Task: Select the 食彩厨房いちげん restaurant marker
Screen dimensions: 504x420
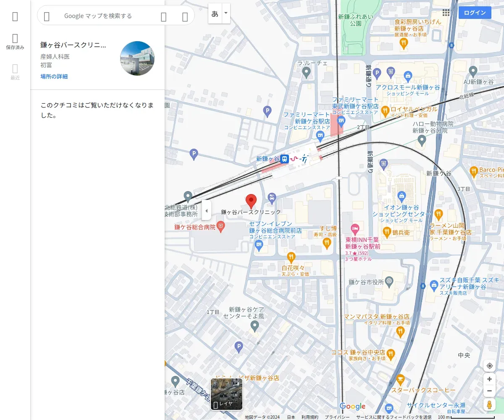Action: [x=404, y=44]
